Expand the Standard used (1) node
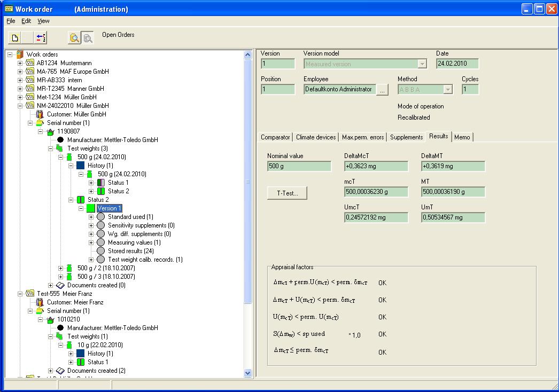Image resolution: width=559 pixels, height=392 pixels. [x=91, y=217]
